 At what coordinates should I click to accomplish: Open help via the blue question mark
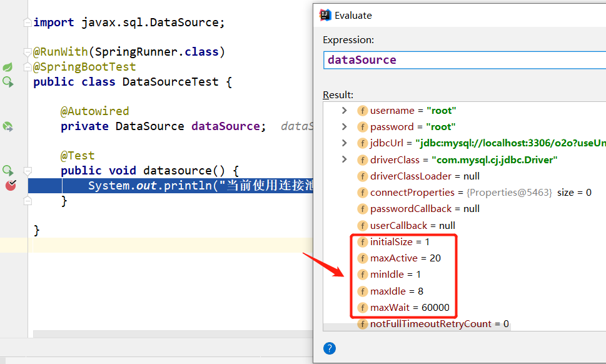coord(330,348)
